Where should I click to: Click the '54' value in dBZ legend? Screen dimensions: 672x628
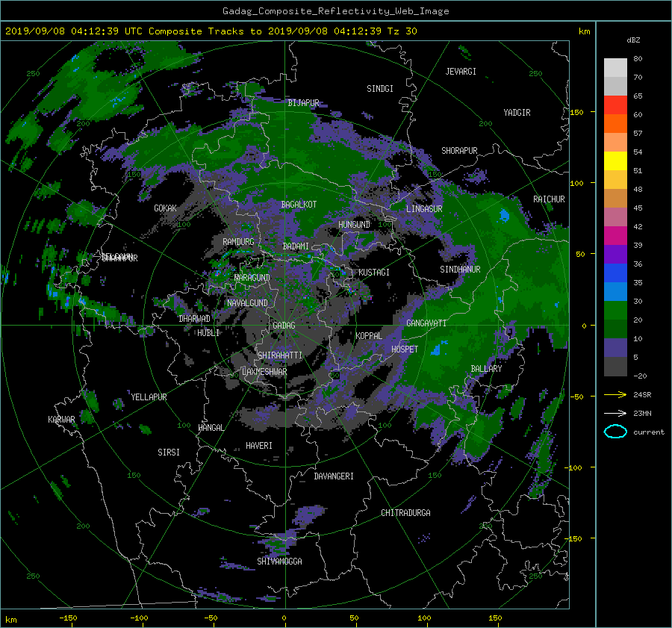(x=638, y=152)
